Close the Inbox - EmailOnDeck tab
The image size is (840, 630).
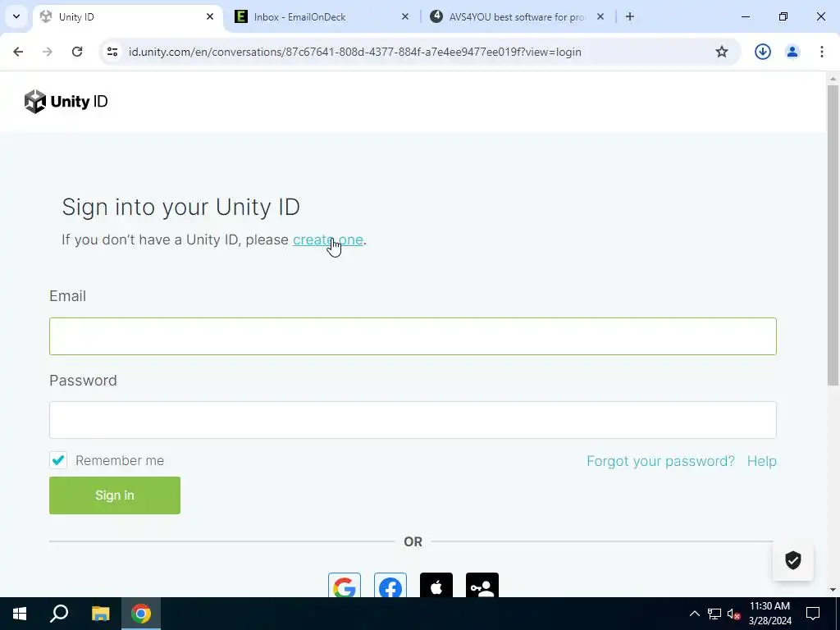click(405, 16)
